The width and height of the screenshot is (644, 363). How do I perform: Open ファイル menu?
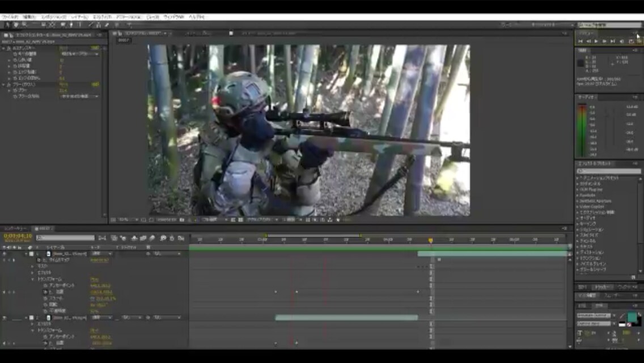click(x=10, y=17)
